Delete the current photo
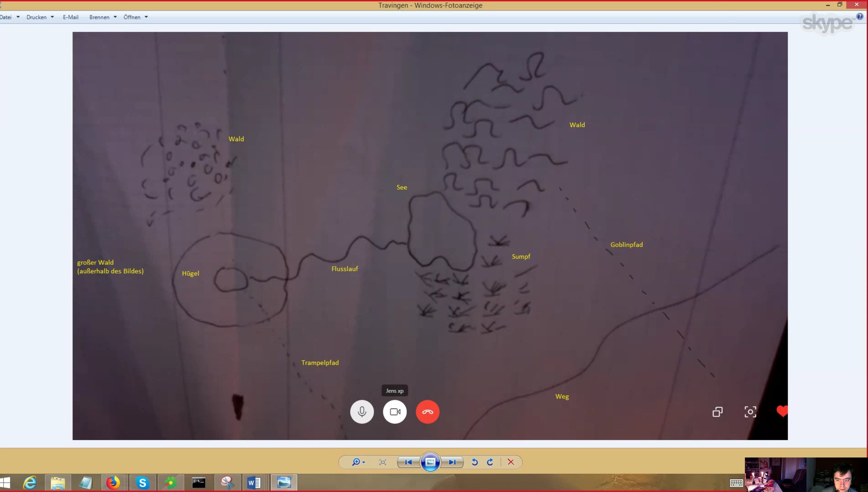This screenshot has width=868, height=492. coord(511,462)
